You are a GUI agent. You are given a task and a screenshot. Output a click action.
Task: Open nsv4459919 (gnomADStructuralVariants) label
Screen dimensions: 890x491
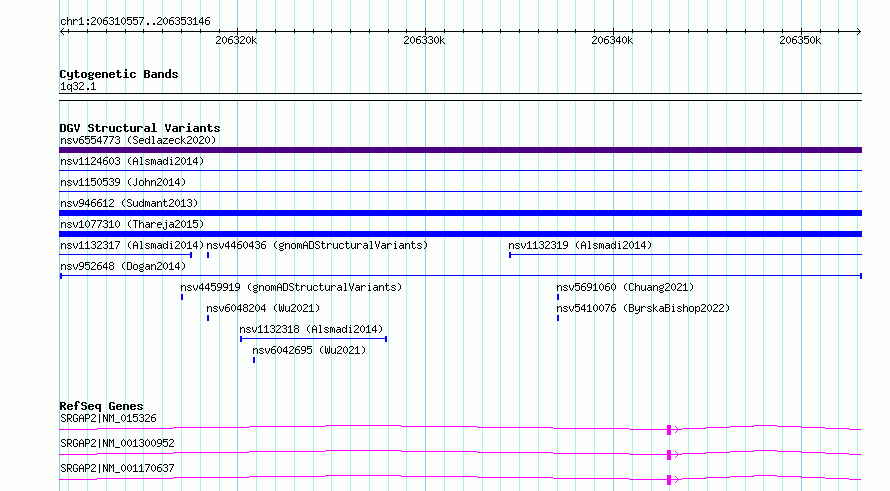point(291,287)
